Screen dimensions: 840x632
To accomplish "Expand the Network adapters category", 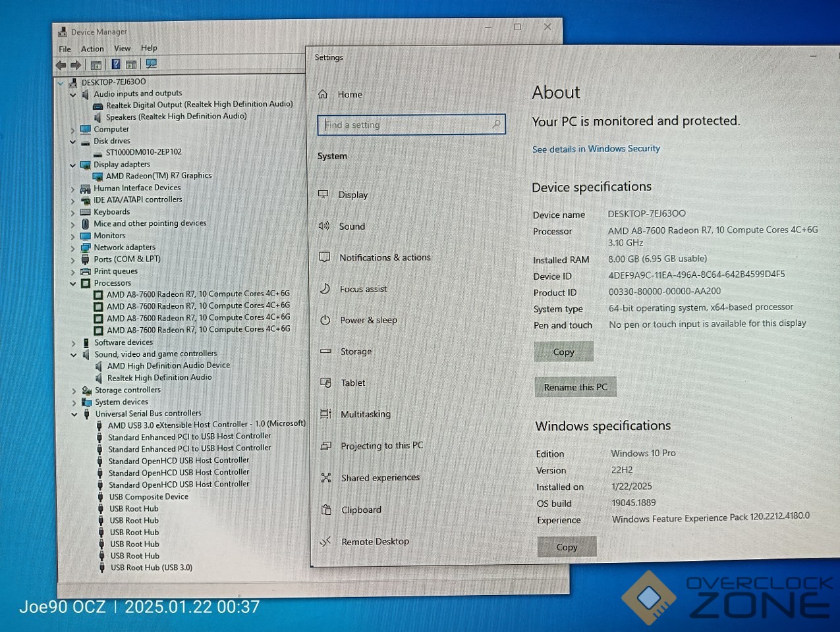I will [x=73, y=248].
